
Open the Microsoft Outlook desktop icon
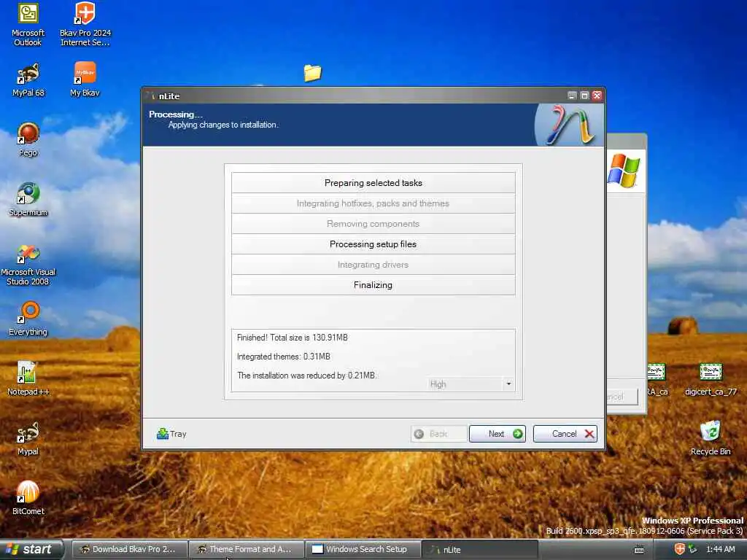pos(28,25)
